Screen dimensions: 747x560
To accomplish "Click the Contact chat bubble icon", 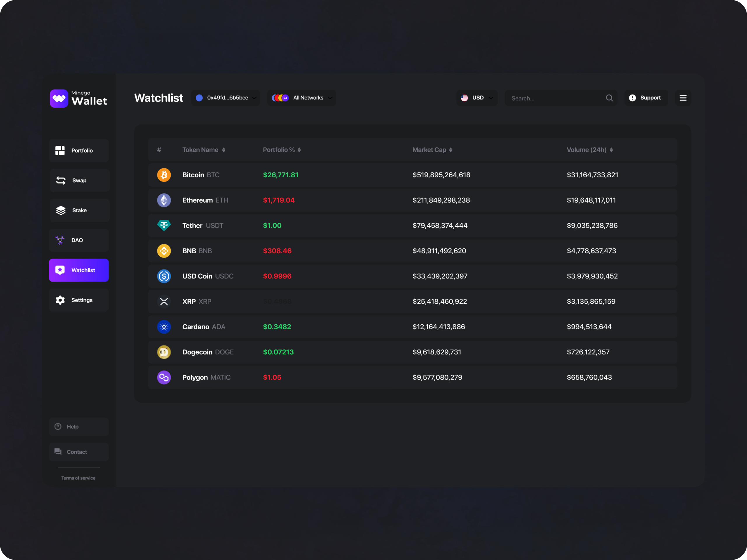I will coord(58,452).
